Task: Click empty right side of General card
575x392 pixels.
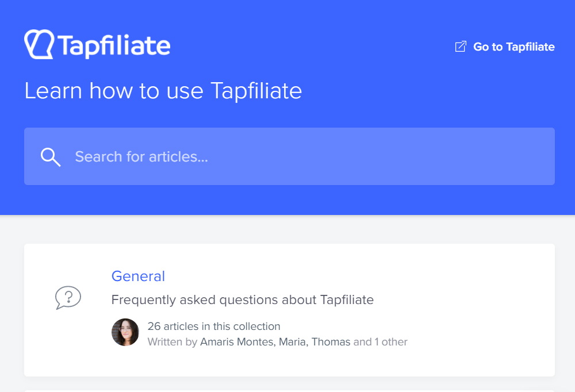Action: [488, 310]
